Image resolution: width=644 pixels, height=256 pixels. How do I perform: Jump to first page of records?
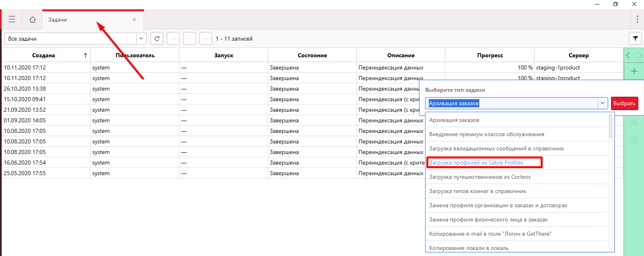173,39
